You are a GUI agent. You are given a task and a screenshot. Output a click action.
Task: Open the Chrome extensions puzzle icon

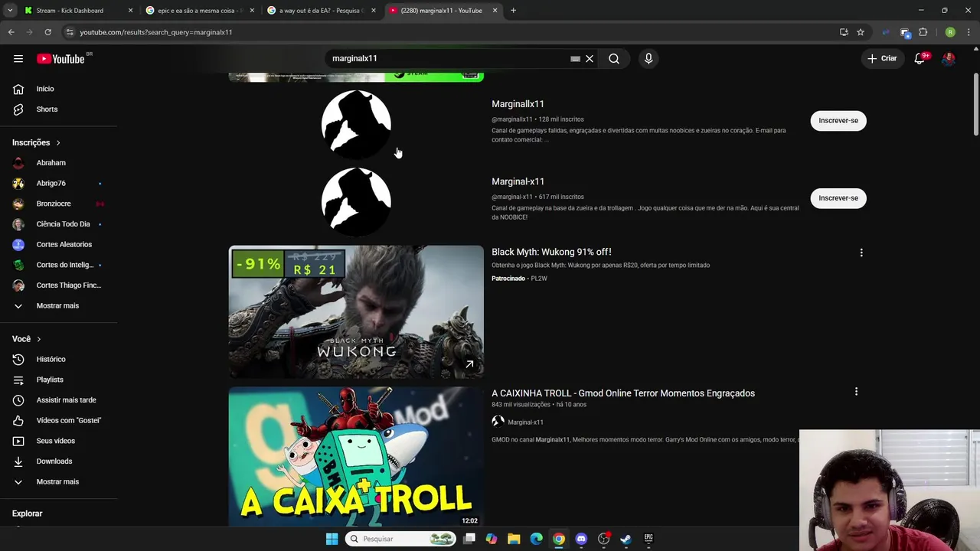tap(923, 32)
